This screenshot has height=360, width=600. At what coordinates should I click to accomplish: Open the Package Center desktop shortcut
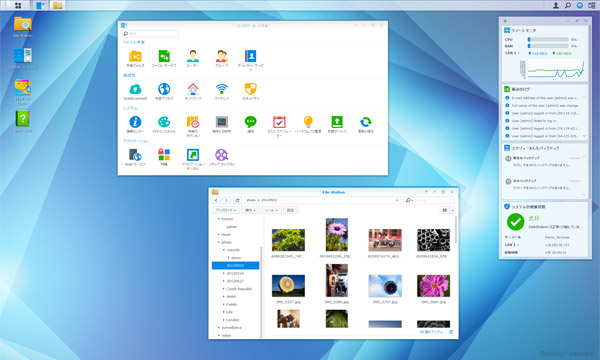pos(23,92)
